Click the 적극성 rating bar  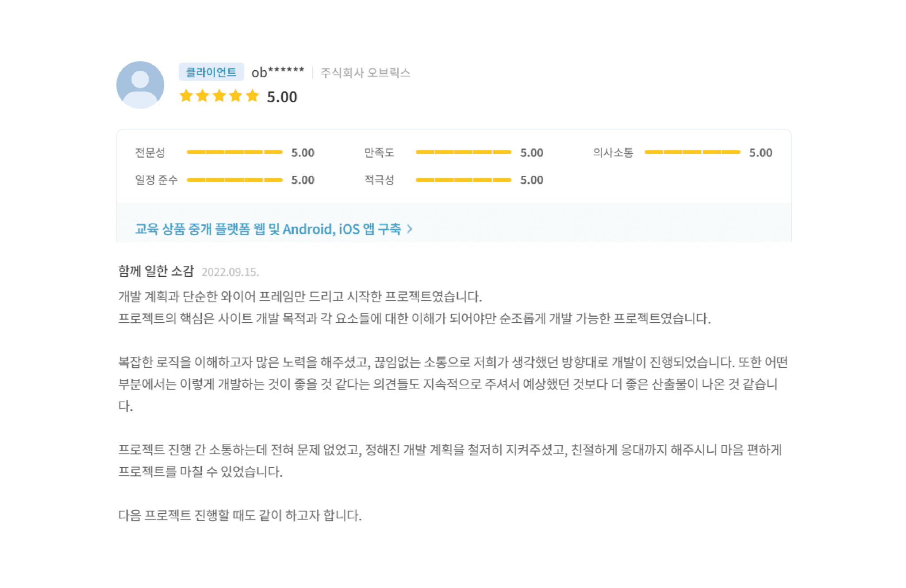(x=462, y=179)
